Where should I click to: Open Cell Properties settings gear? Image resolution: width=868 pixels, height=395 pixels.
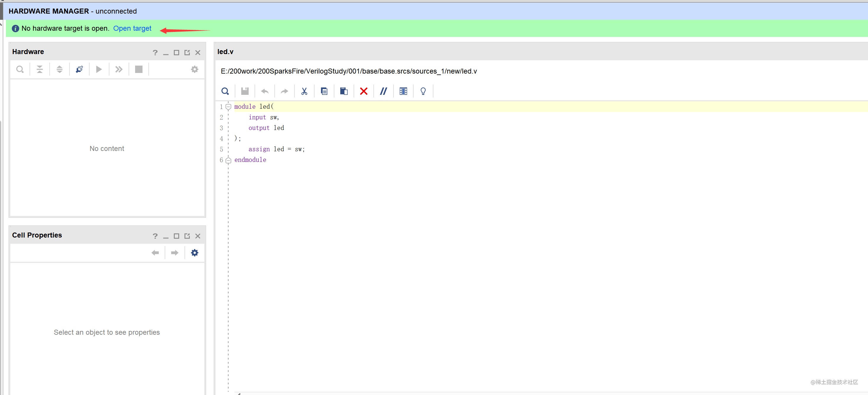195,253
